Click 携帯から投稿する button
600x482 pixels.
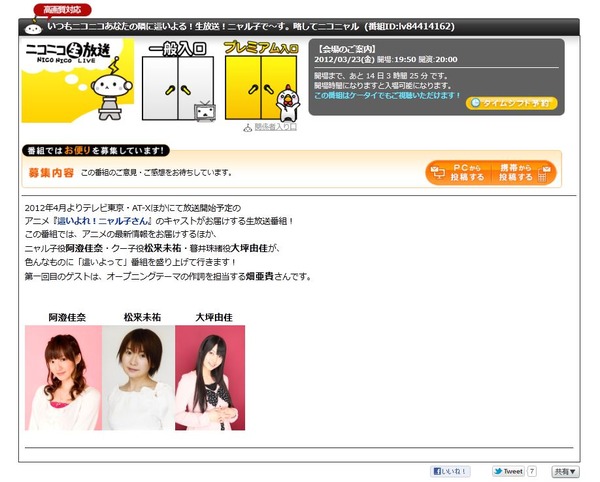[x=524, y=173]
